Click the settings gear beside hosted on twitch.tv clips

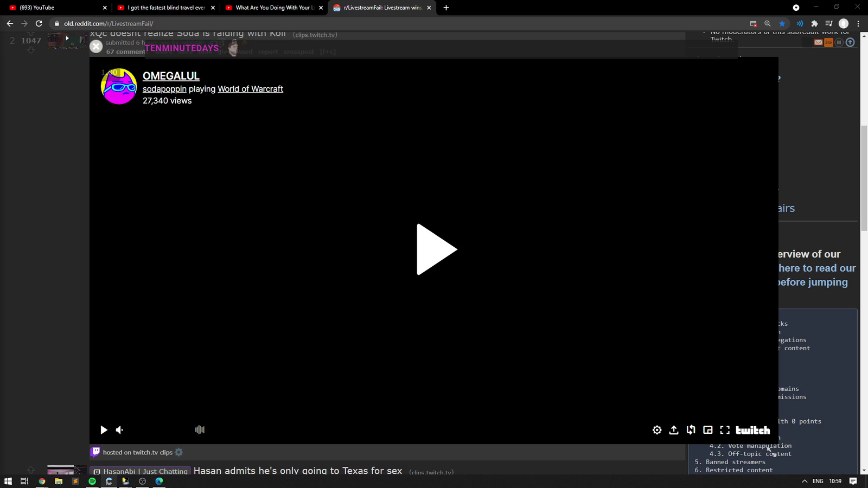179,452
